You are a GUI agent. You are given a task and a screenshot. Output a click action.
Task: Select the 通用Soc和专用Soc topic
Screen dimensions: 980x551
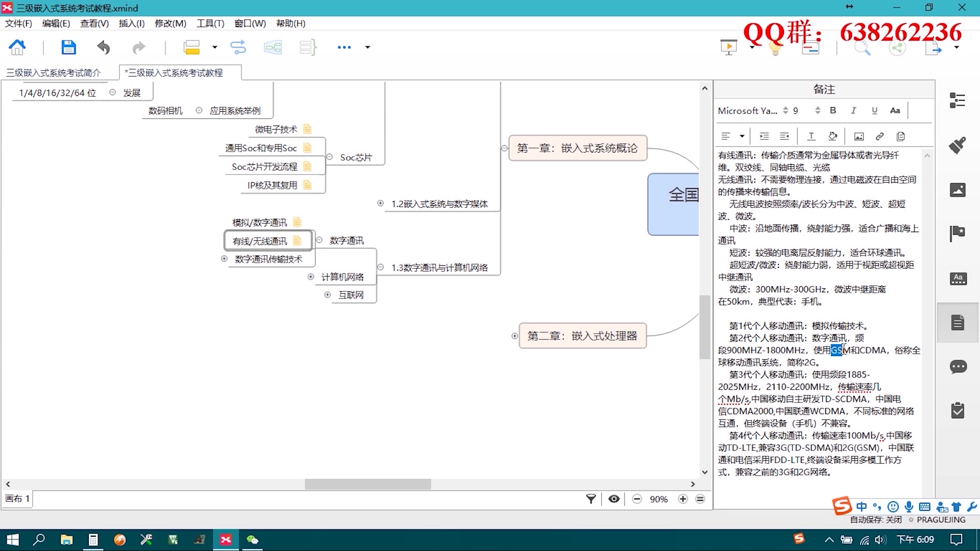(x=261, y=148)
